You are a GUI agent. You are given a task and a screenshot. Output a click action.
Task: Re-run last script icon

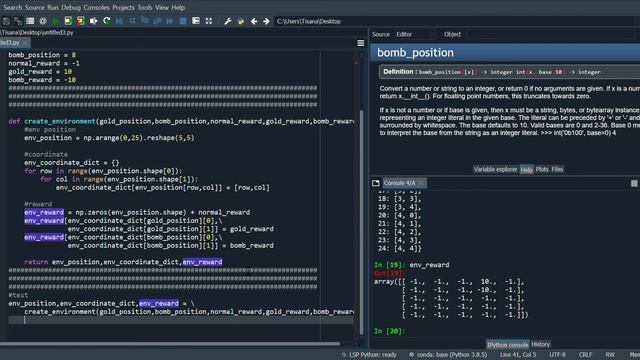(x=107, y=21)
